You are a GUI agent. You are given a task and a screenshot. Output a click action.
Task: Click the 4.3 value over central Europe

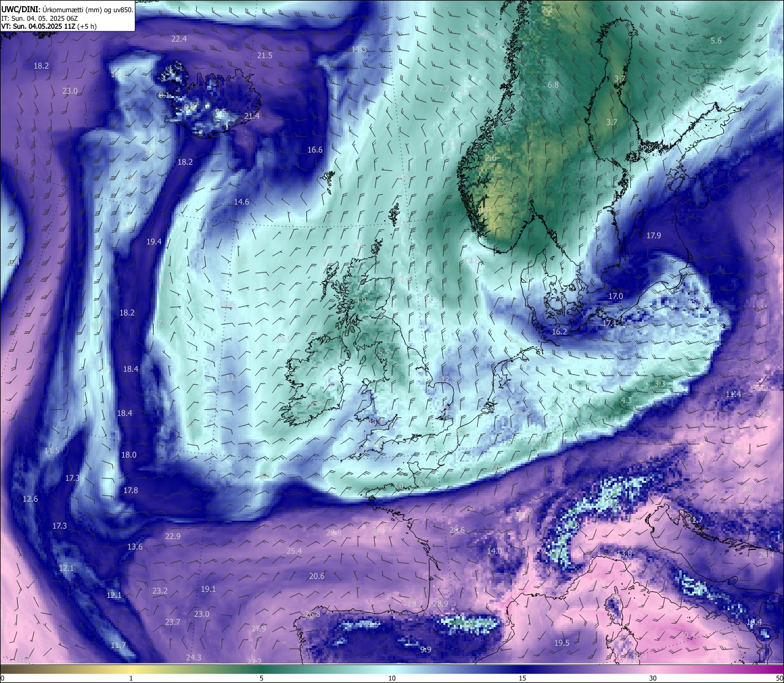tap(627, 399)
